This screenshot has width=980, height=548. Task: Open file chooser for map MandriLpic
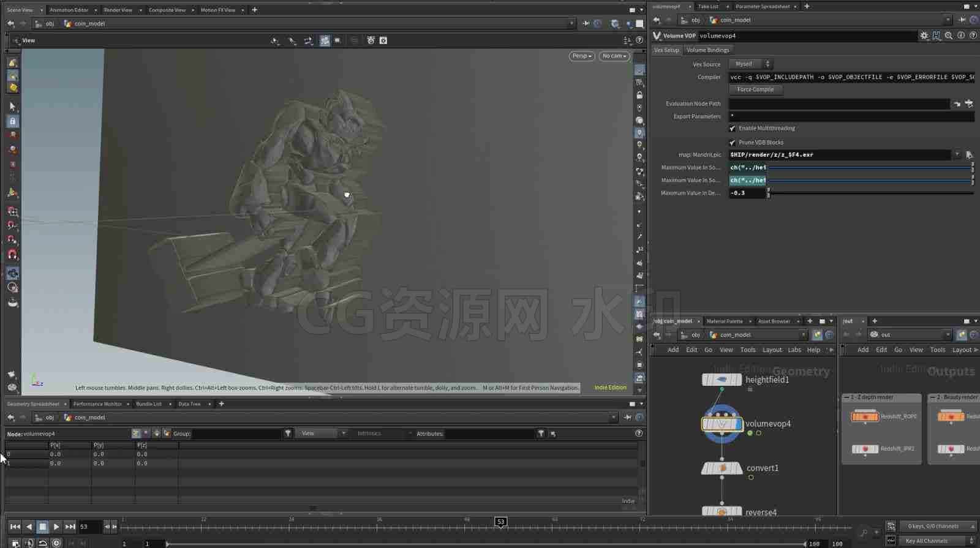coord(969,155)
